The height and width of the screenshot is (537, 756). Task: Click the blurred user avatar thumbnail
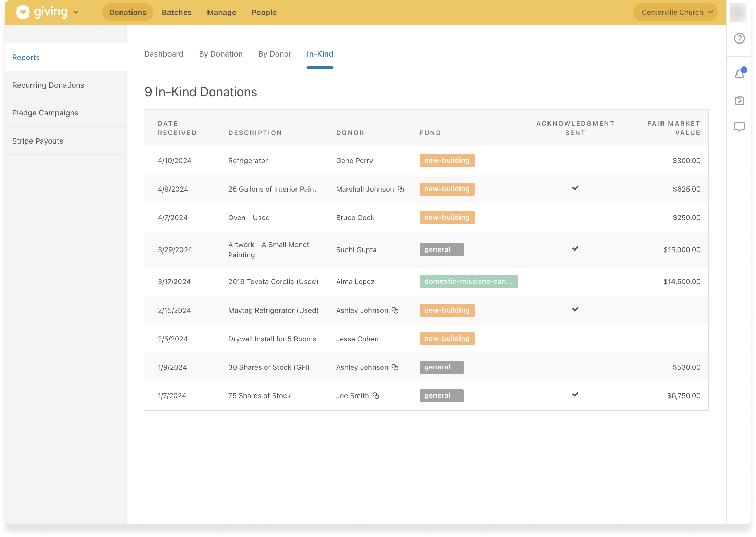click(x=738, y=12)
